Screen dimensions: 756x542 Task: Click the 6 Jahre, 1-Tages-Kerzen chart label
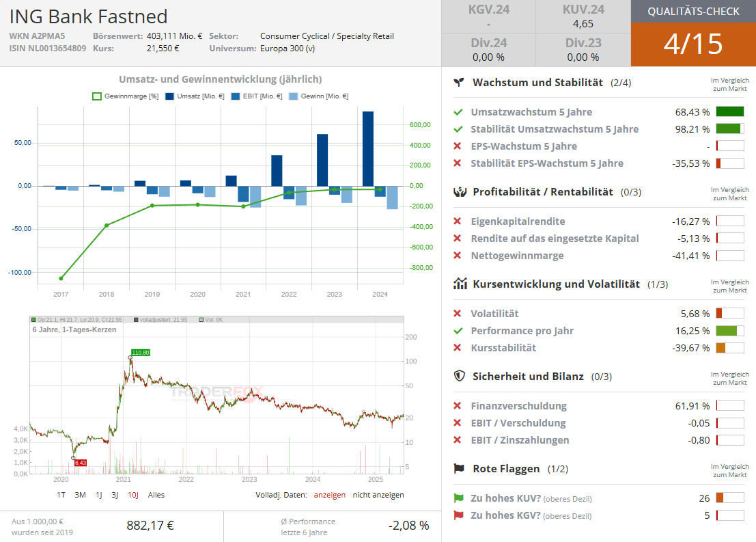74,329
